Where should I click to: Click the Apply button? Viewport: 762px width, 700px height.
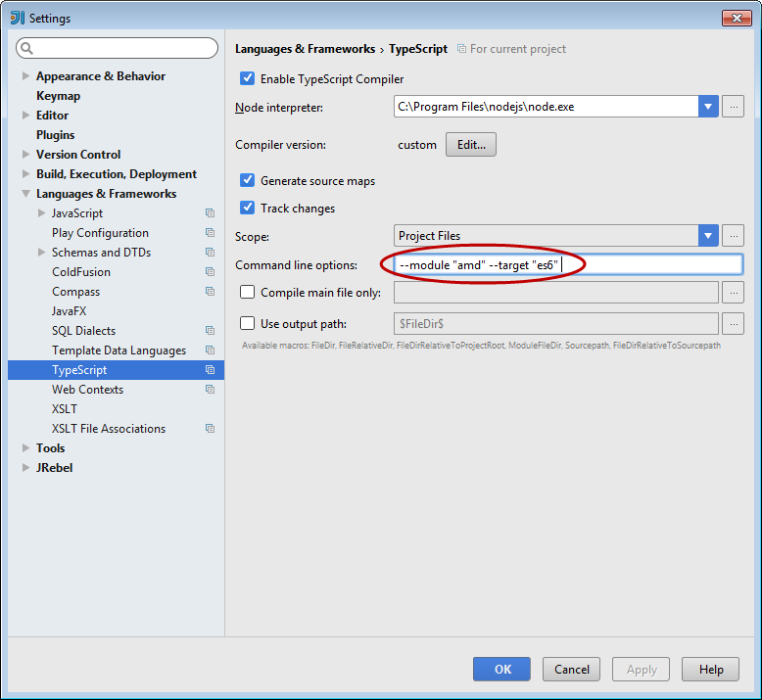(641, 670)
